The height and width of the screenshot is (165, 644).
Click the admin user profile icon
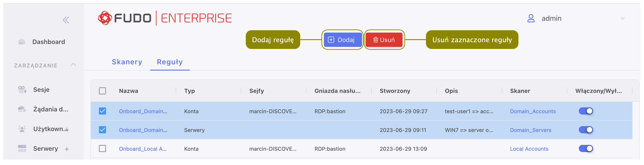click(531, 18)
